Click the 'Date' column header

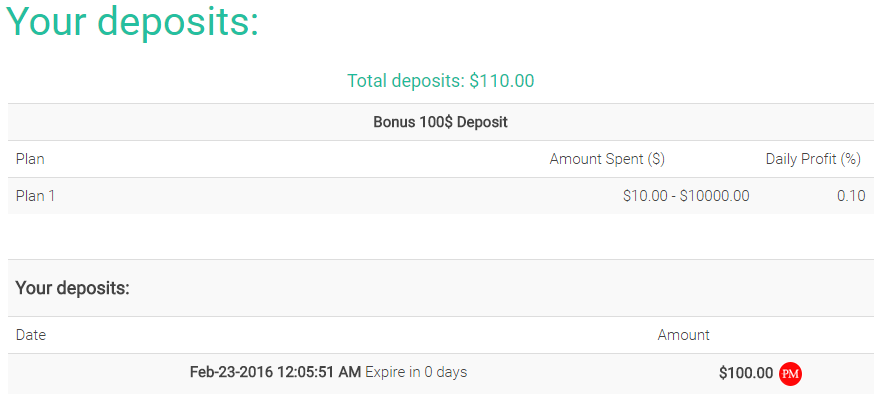(31, 335)
